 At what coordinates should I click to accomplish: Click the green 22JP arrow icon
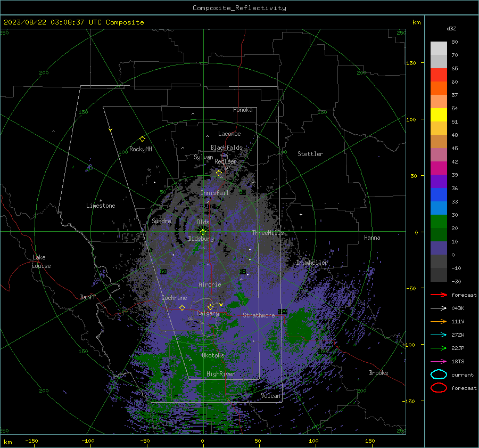click(x=439, y=348)
